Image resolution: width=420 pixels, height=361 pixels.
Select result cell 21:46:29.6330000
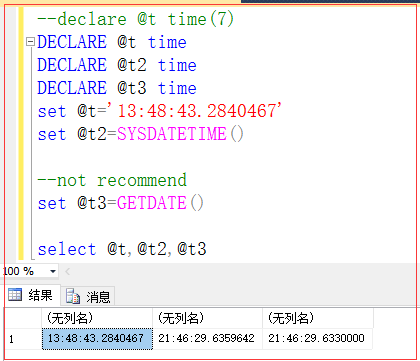[317, 339]
